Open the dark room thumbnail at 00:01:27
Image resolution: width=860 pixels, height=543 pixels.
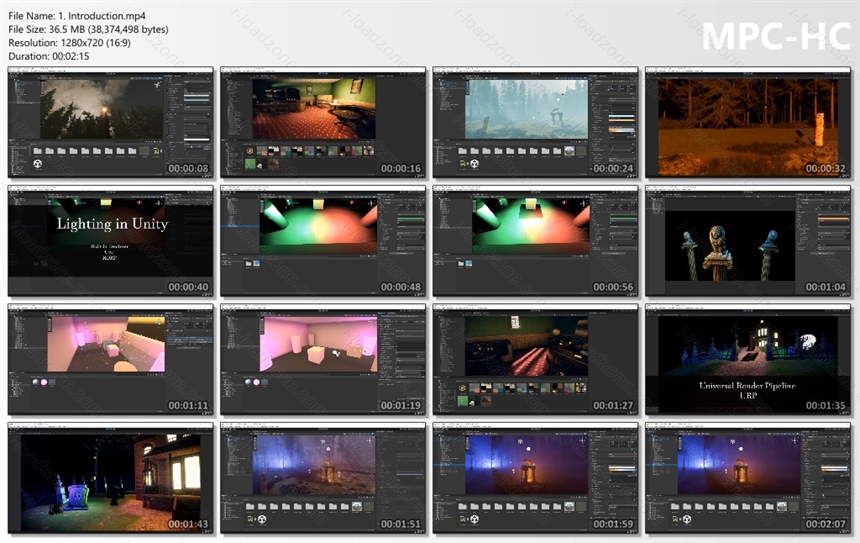(535, 359)
